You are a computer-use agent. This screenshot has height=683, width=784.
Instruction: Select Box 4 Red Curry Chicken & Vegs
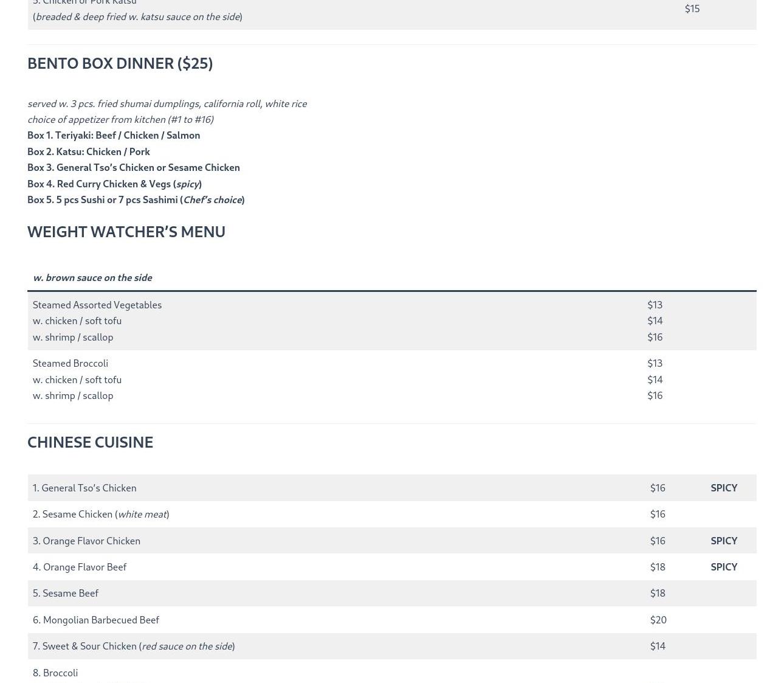point(114,184)
